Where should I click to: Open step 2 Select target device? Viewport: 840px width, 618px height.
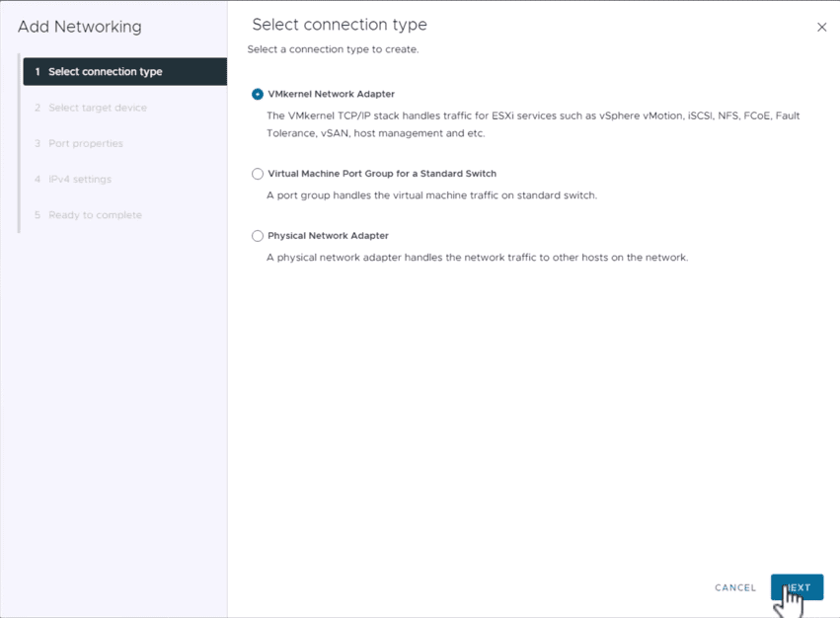point(97,108)
